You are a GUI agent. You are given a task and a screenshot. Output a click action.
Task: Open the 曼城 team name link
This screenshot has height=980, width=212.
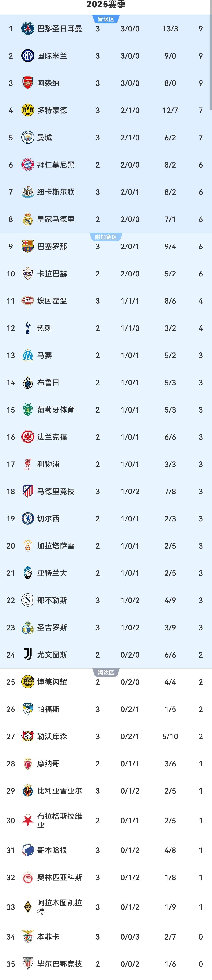click(x=45, y=138)
